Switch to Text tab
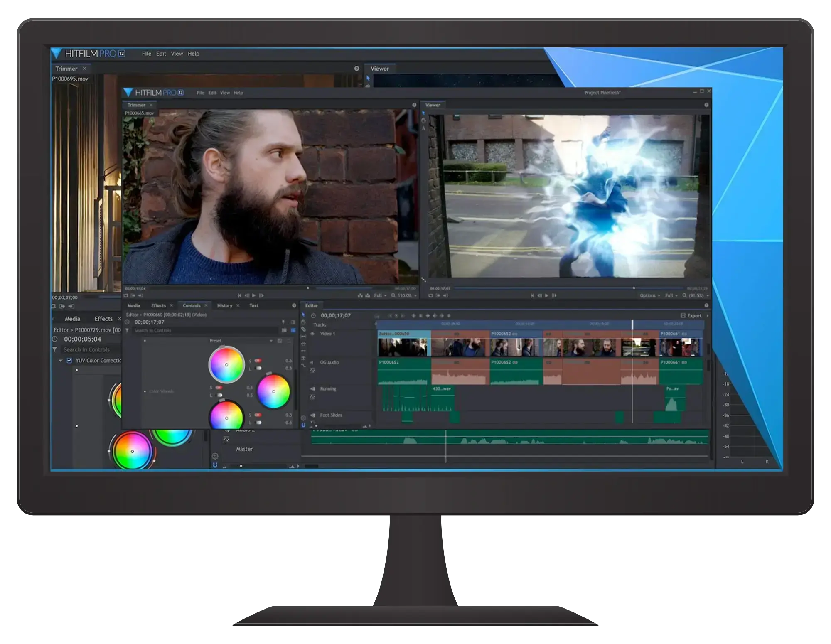The image size is (831, 644). tap(254, 305)
